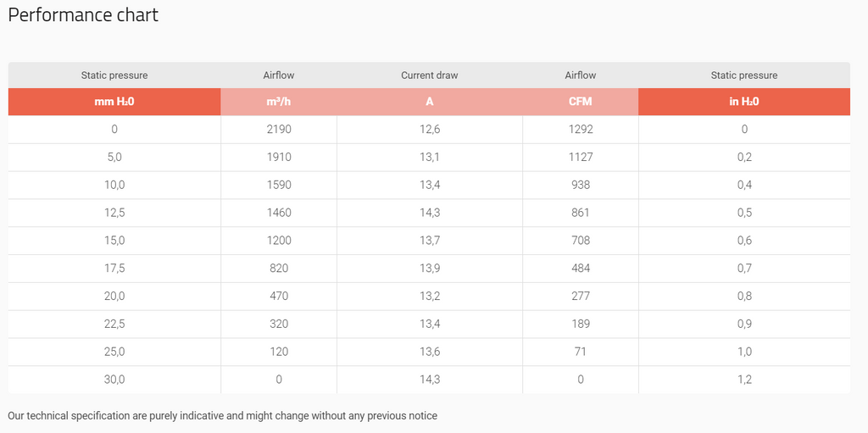Select the "Current draw" column label
This screenshot has height=433, width=868.
429,75
